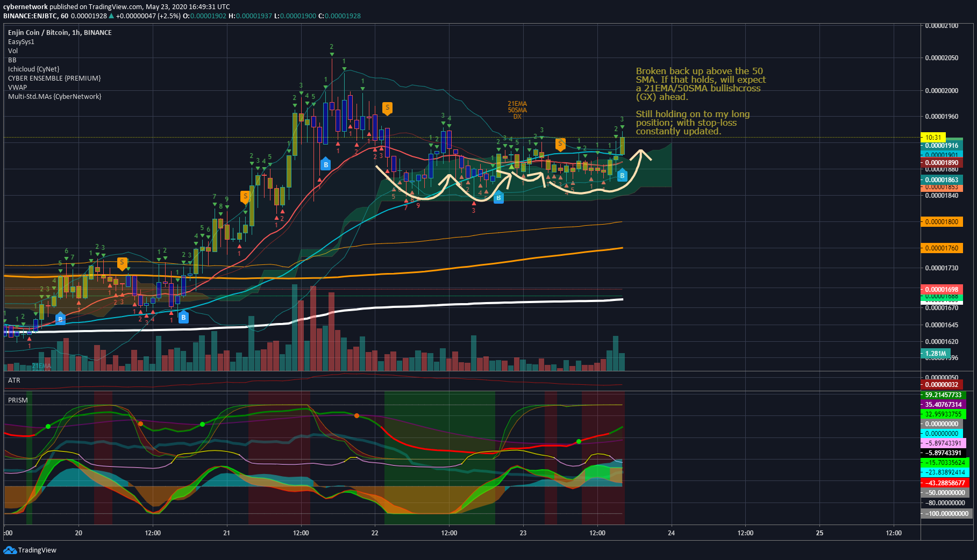Click the 21EMA 50SMA DX annotation label
The height and width of the screenshot is (560, 977).
coord(517,110)
